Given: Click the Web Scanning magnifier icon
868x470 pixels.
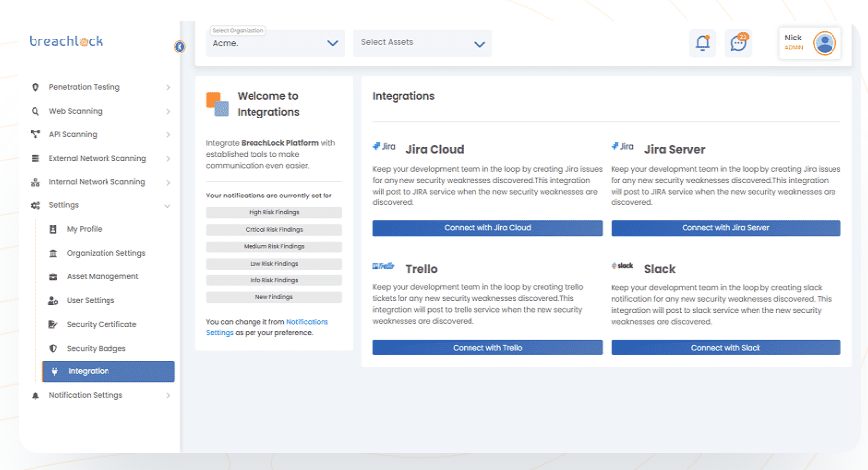Looking at the screenshot, I should tap(36, 111).
